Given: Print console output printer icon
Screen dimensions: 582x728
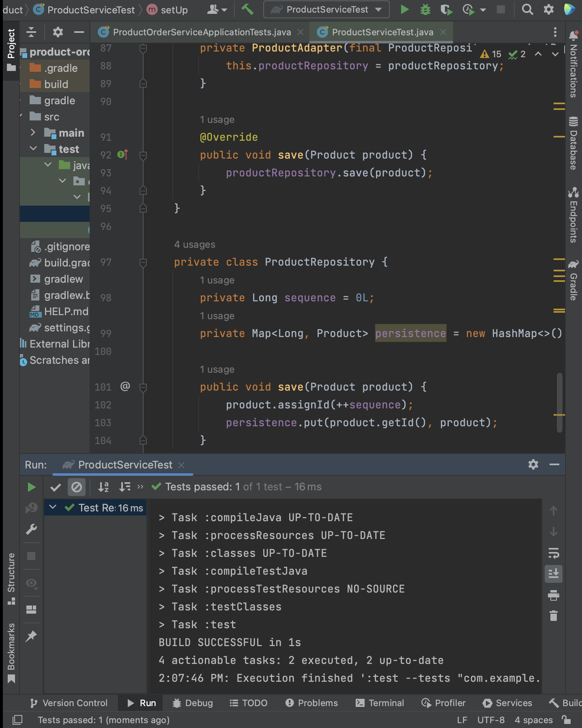Looking at the screenshot, I should [x=553, y=595].
